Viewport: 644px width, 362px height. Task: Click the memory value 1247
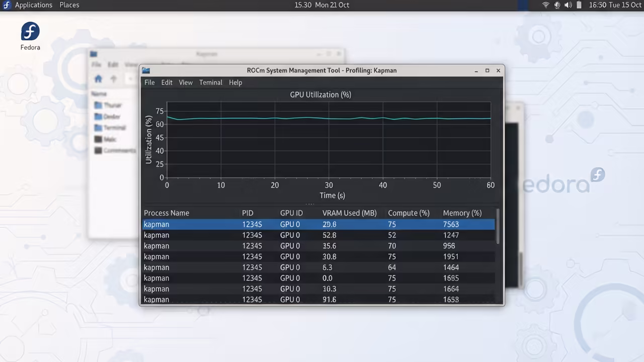click(451, 235)
